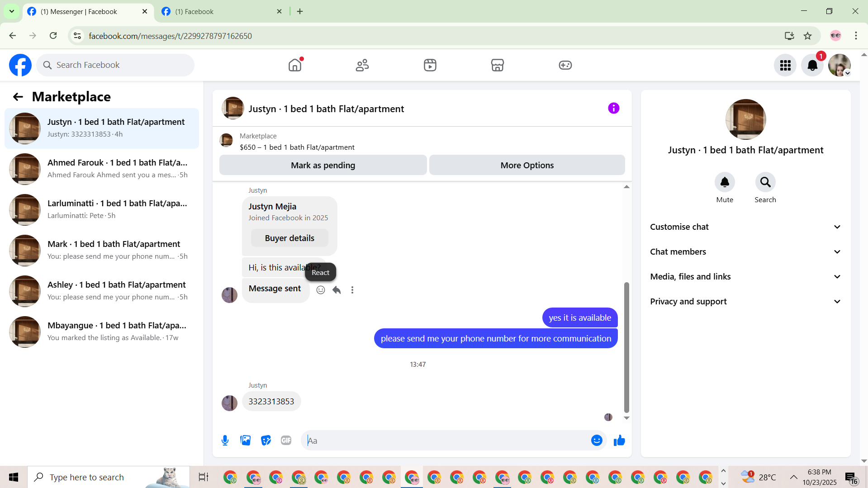Open emoji picker in message box
Screen dimensions: 868x488
coord(597,441)
